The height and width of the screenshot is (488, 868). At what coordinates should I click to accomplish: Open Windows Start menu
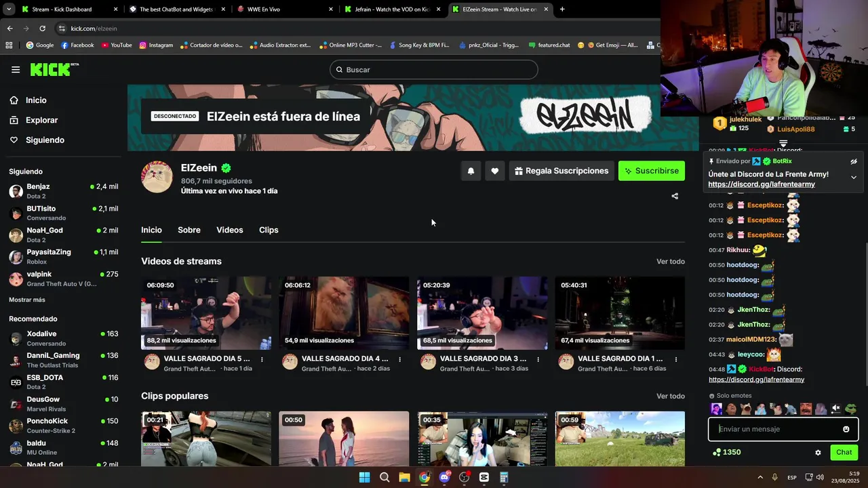pos(364,477)
